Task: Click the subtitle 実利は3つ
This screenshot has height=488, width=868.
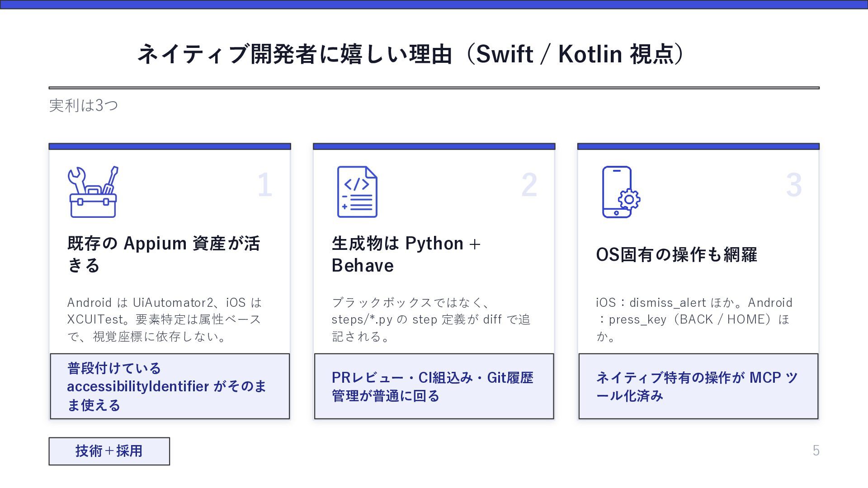Action: tap(84, 105)
